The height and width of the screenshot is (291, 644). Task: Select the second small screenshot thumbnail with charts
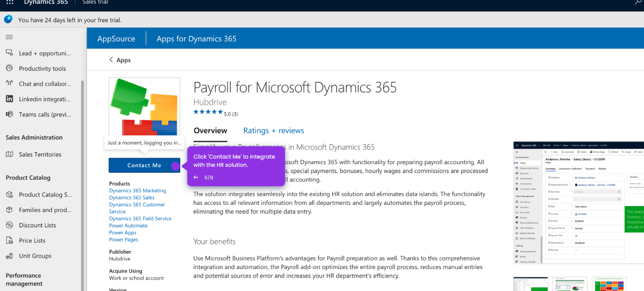click(570, 284)
